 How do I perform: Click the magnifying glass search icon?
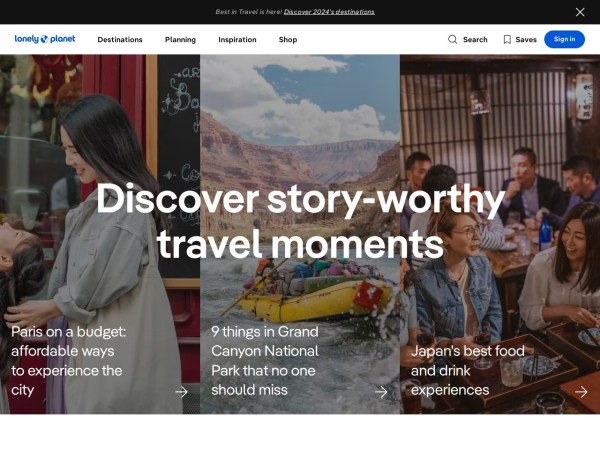point(452,39)
